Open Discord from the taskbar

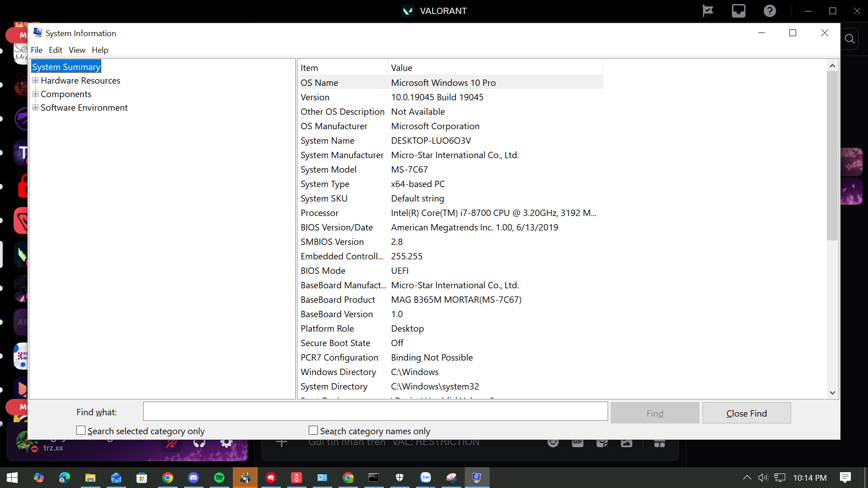[193, 478]
